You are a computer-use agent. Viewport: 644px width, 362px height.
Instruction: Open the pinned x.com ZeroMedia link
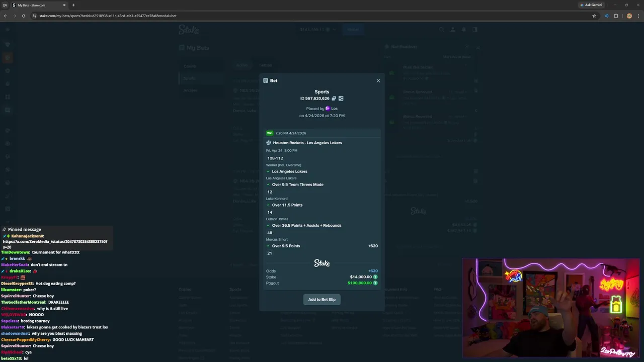[x=55, y=244]
